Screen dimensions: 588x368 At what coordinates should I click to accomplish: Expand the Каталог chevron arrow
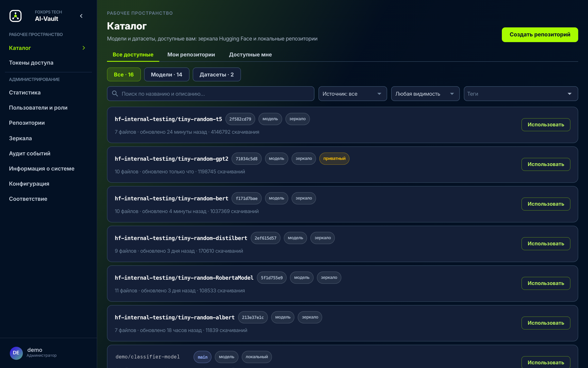point(84,48)
